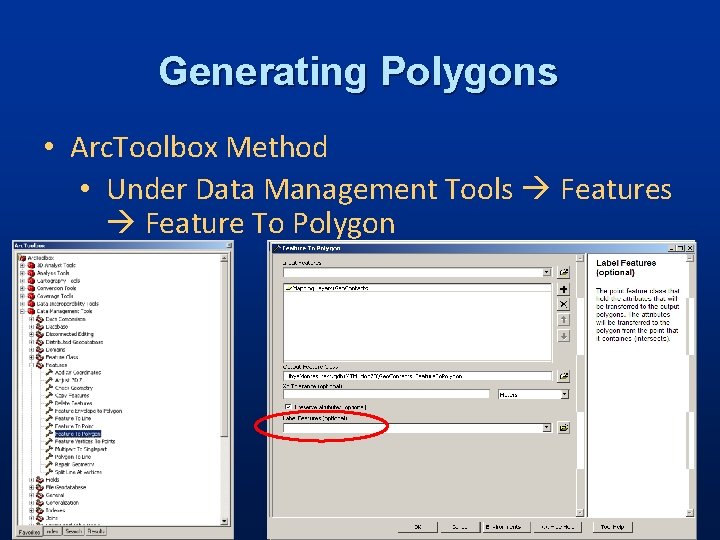This screenshot has height=540, width=720.
Task: Select the General toolset
Action: [55, 495]
